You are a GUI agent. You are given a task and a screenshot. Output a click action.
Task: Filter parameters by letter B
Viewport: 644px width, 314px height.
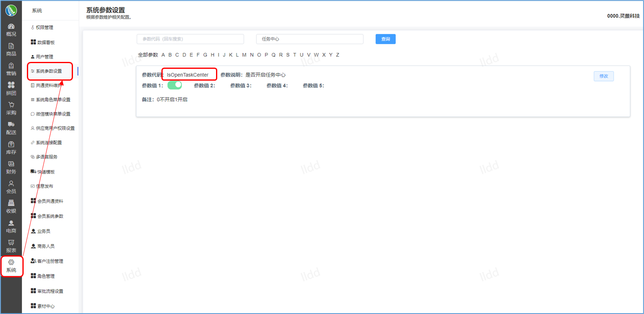click(x=170, y=55)
